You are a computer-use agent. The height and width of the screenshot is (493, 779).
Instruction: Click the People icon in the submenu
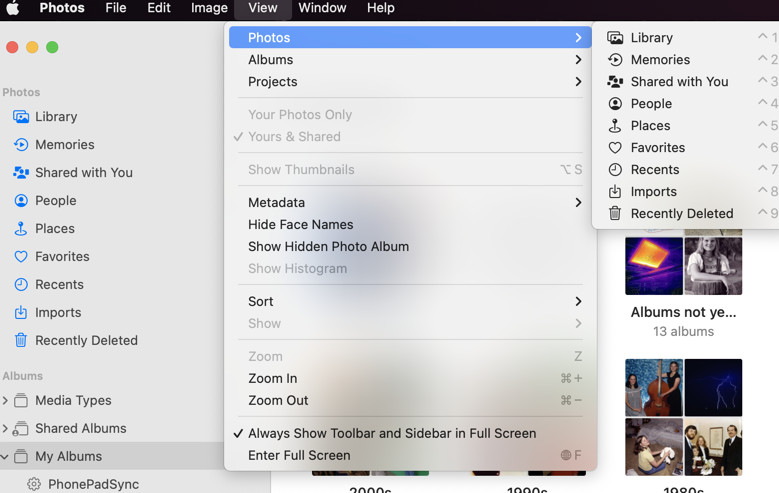615,103
